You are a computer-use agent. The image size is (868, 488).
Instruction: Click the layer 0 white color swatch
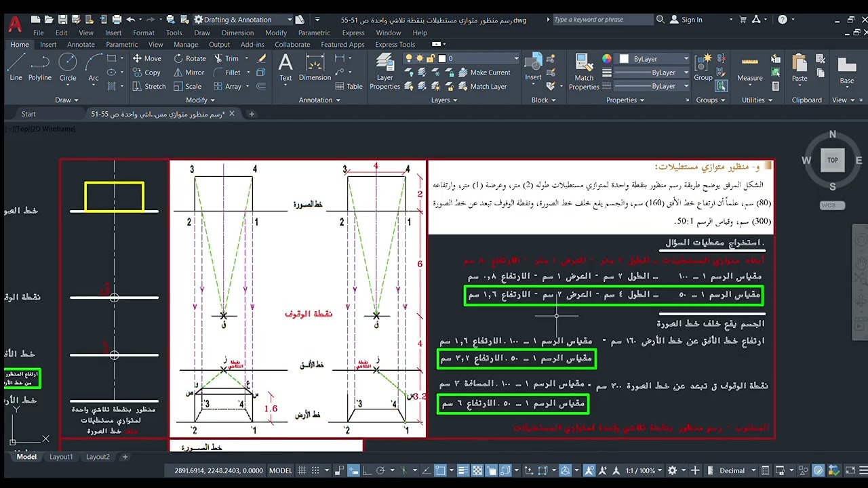pyautogui.click(x=443, y=59)
